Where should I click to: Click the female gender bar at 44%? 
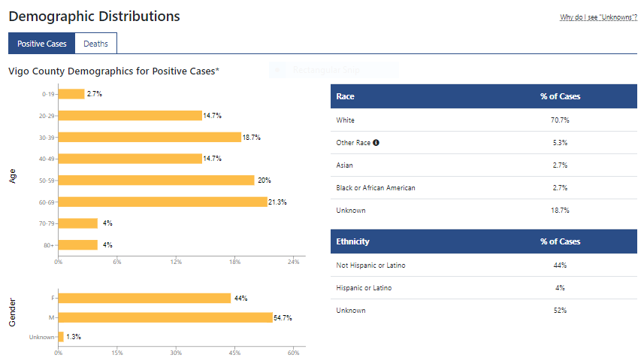[144, 298]
